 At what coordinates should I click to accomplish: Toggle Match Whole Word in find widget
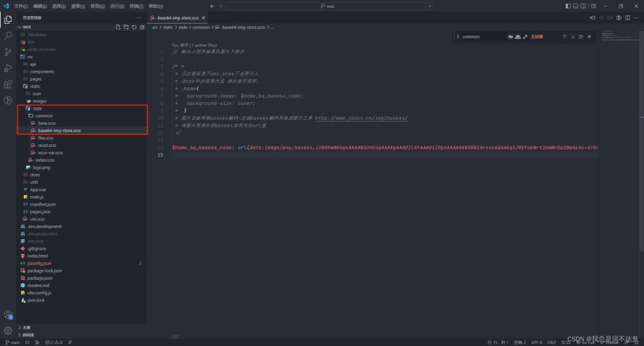coord(518,37)
